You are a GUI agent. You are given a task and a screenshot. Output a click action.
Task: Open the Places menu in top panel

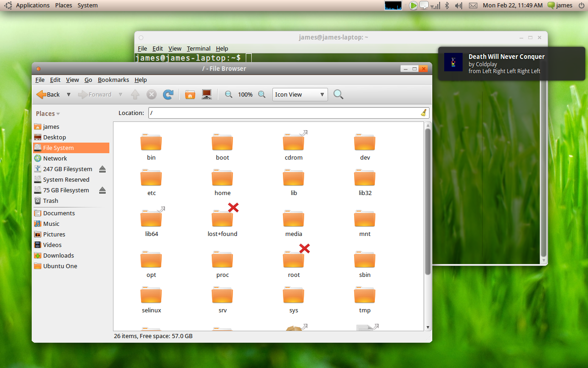tap(63, 6)
